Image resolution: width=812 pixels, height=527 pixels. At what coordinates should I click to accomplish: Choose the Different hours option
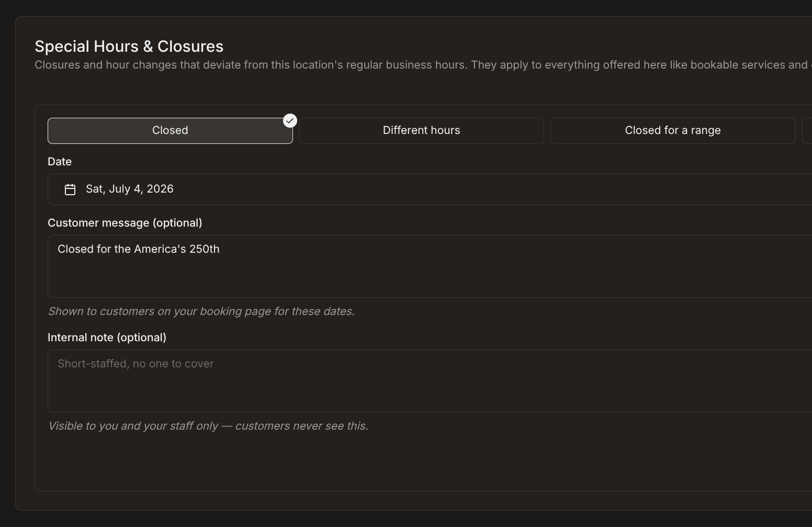pos(421,131)
